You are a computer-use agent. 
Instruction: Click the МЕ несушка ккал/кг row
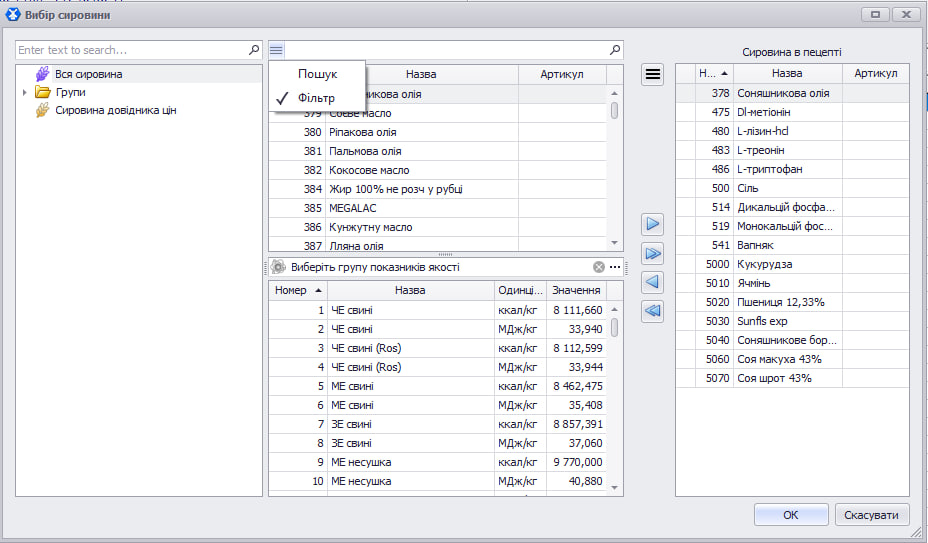(x=438, y=462)
